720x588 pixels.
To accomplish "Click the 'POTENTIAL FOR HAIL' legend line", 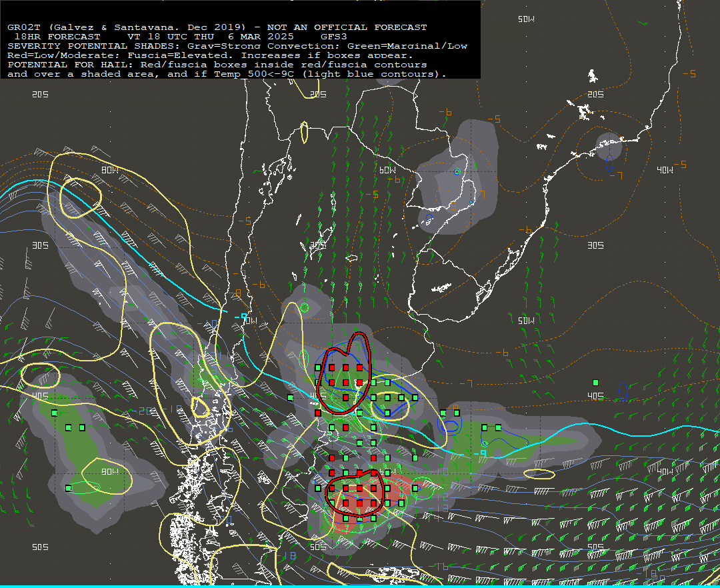I will click(217, 65).
